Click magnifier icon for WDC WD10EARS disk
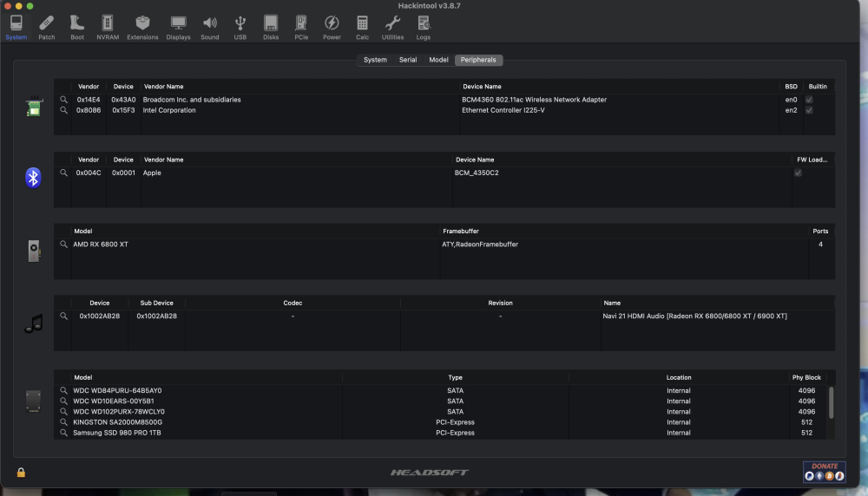The height and width of the screenshot is (496, 868). (x=63, y=401)
